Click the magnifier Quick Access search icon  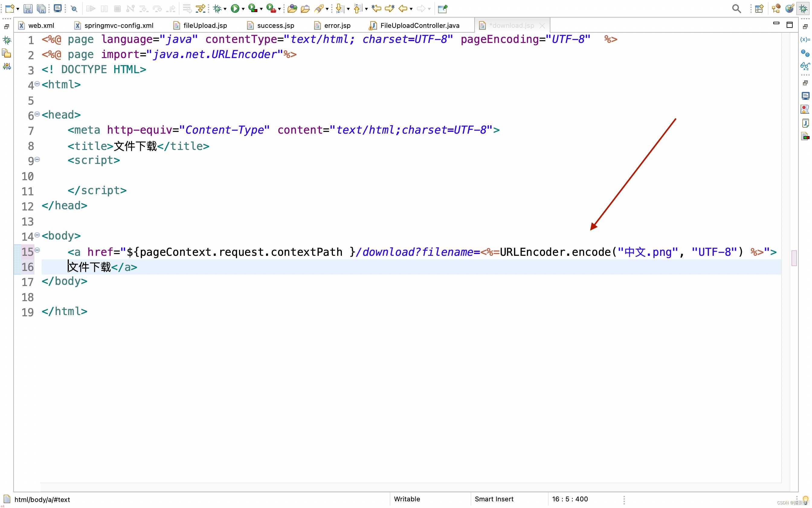pos(736,8)
